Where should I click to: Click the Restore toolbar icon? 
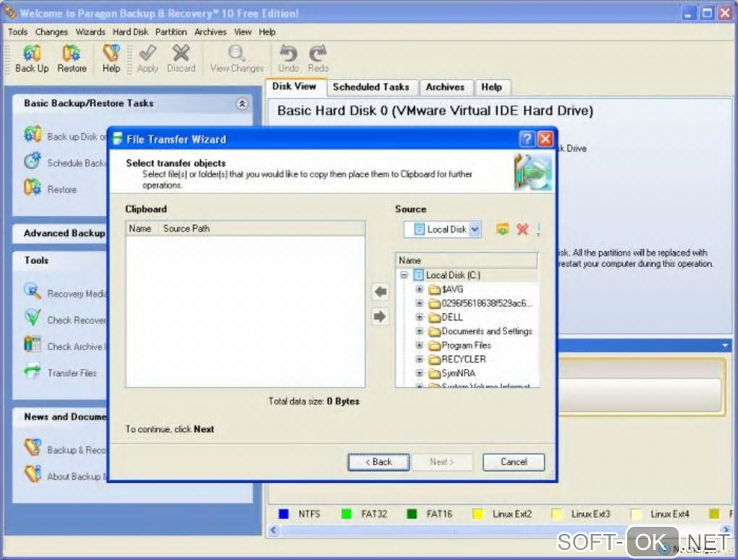click(72, 53)
